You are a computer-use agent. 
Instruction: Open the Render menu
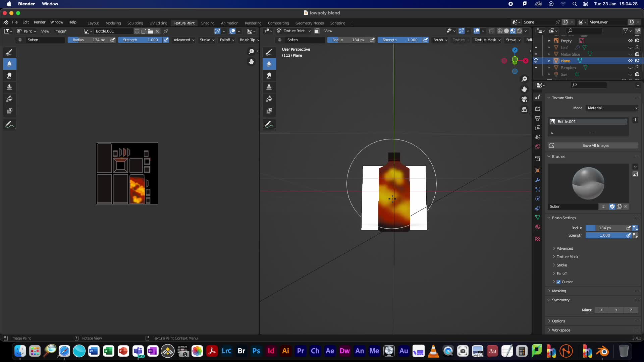tap(40, 22)
